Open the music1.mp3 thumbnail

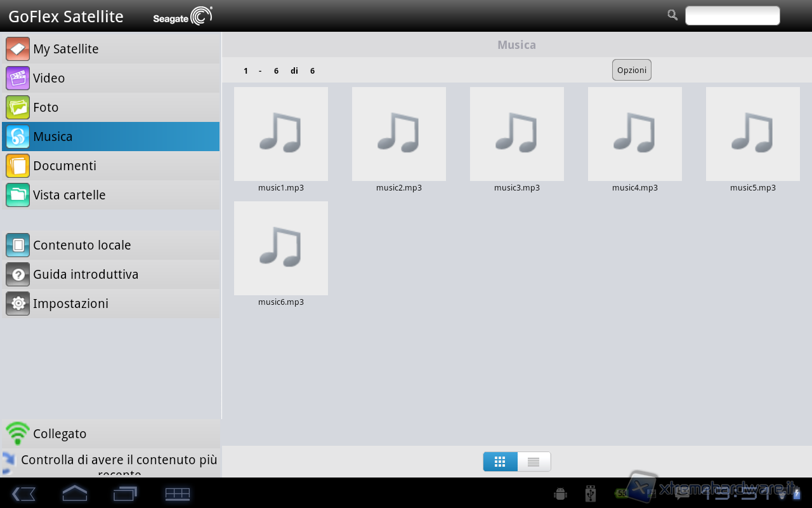click(281, 134)
